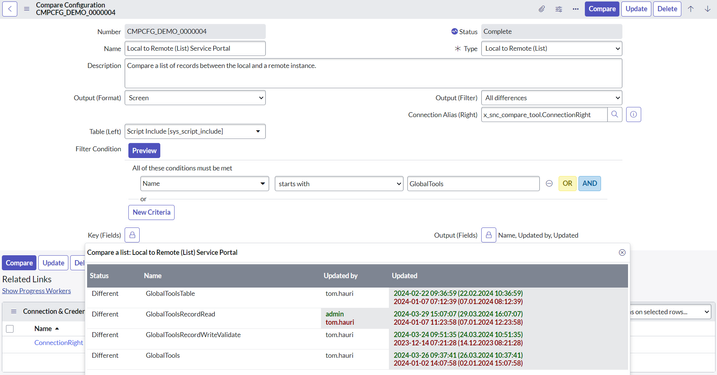
Task: Open the ConnectionRight record link
Action: tap(59, 343)
